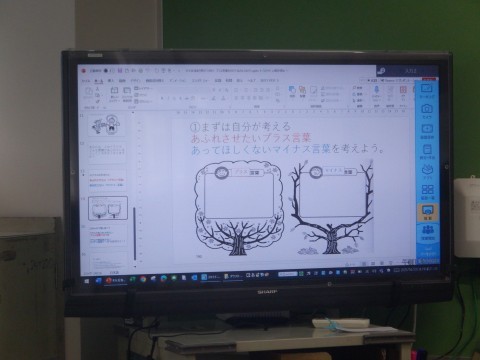Select the highlighted orange screen-share icon in sidebar
This screenshot has width=480, height=360.
tap(427, 212)
